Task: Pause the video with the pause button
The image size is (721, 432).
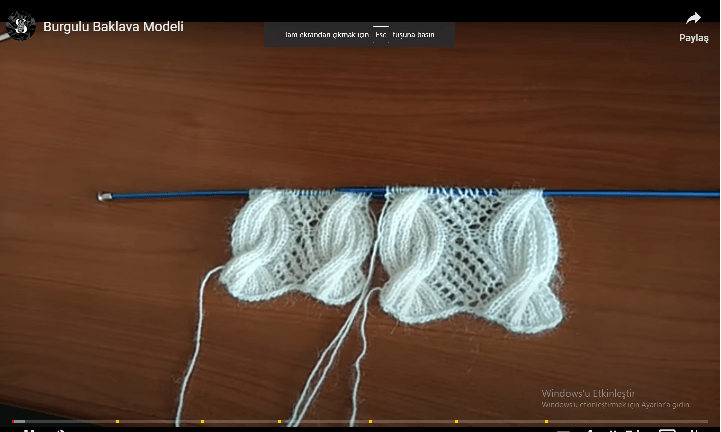Action: (29, 430)
